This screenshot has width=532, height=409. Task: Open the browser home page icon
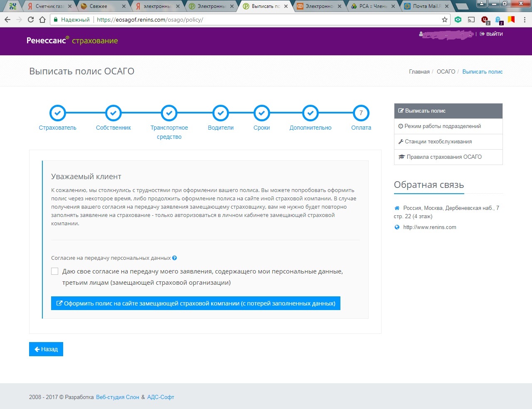point(42,20)
